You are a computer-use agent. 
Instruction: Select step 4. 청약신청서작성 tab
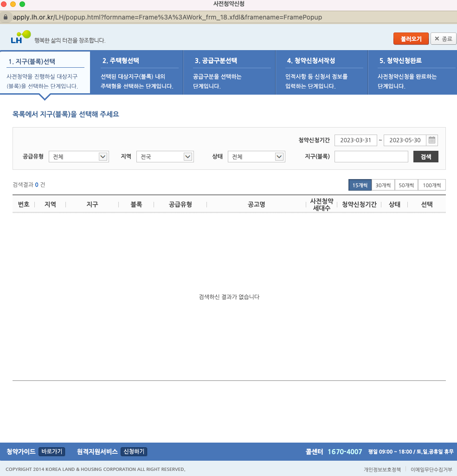pos(322,72)
